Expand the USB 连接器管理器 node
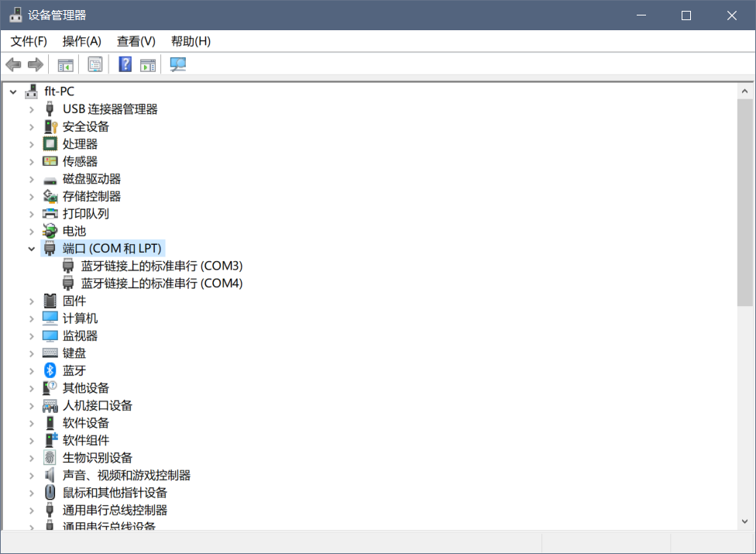Viewport: 756px width, 554px height. click(32, 109)
